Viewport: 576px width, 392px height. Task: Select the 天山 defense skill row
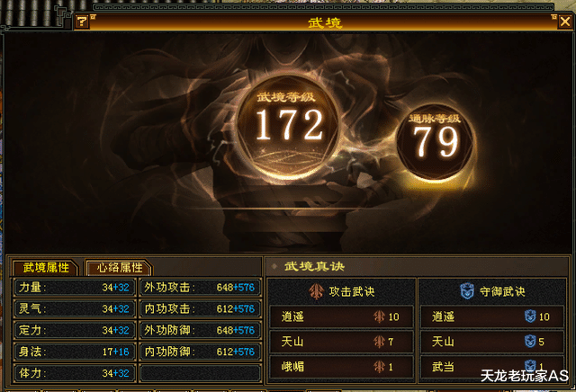[x=492, y=342]
